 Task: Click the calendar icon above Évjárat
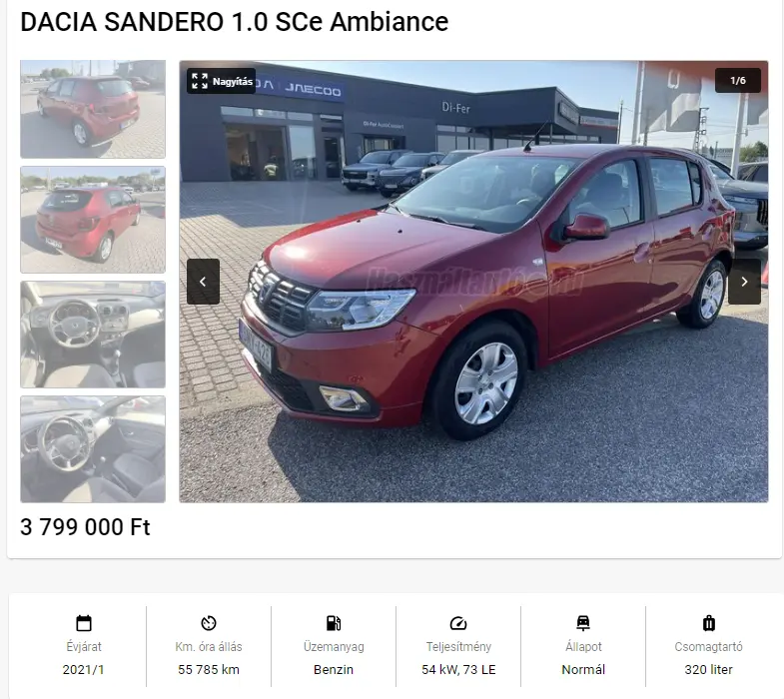tap(84, 623)
